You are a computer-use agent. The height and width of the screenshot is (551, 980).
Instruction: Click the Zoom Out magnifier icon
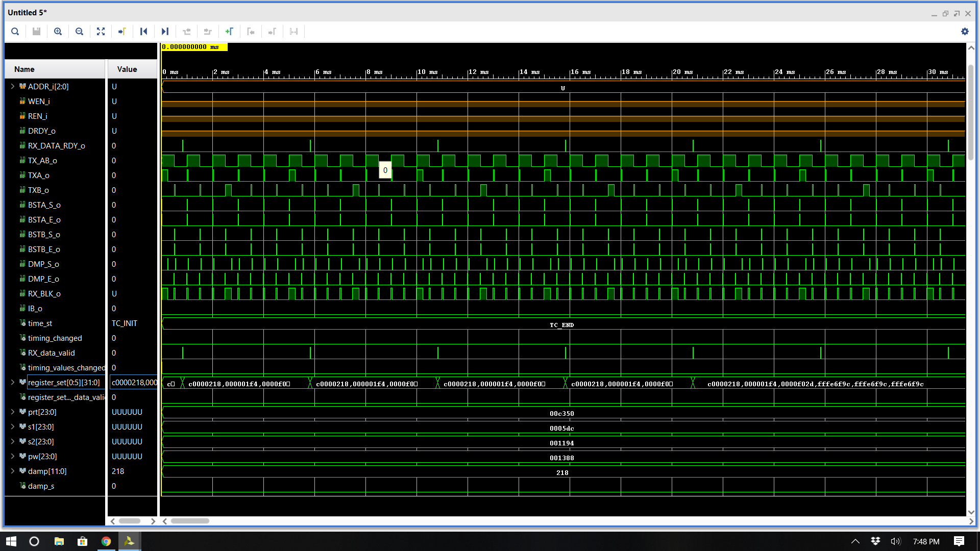[x=79, y=32]
